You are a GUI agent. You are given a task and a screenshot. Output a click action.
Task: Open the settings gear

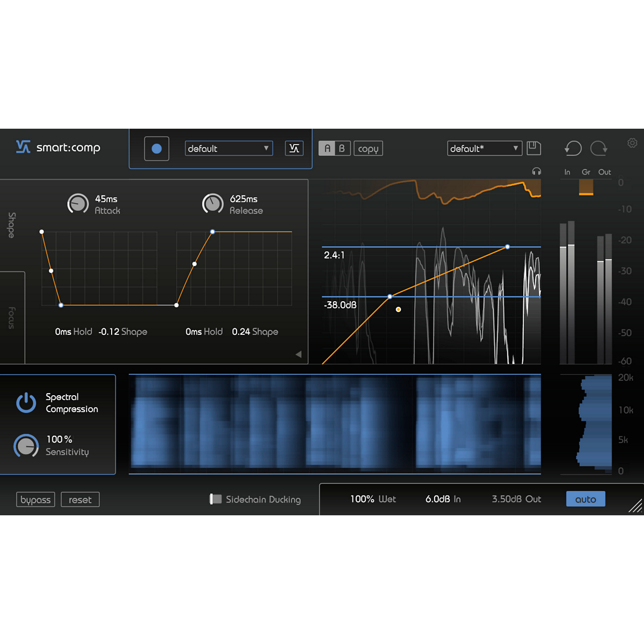(x=632, y=143)
